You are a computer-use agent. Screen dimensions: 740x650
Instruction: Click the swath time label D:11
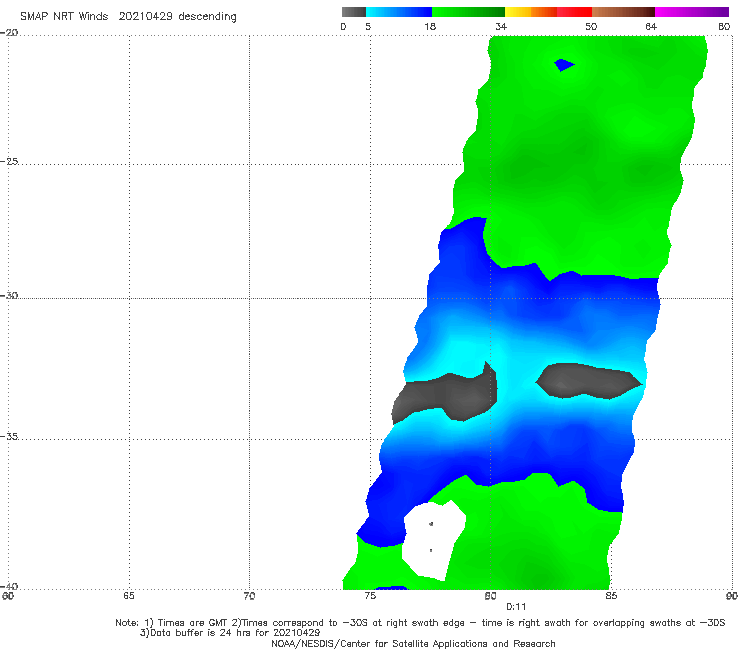coord(516,607)
